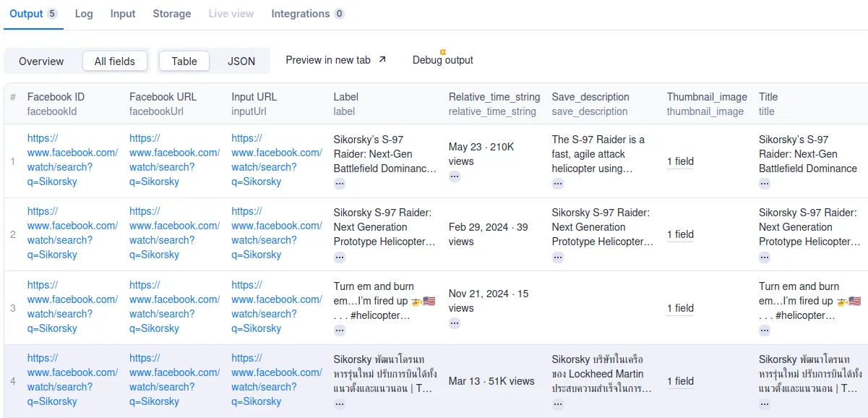The height and width of the screenshot is (418, 868).
Task: Open Facebook URL link in row 2
Action: [x=174, y=233]
